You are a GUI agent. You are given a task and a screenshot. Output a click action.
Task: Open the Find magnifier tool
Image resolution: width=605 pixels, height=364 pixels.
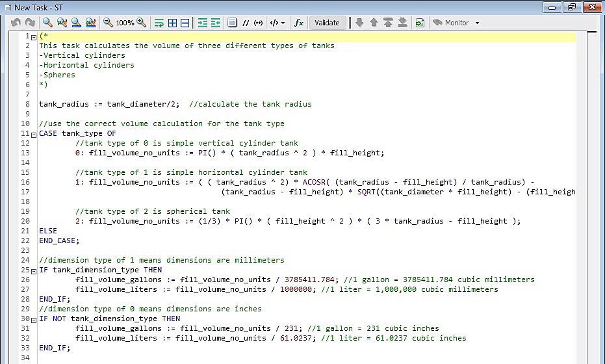(47, 23)
